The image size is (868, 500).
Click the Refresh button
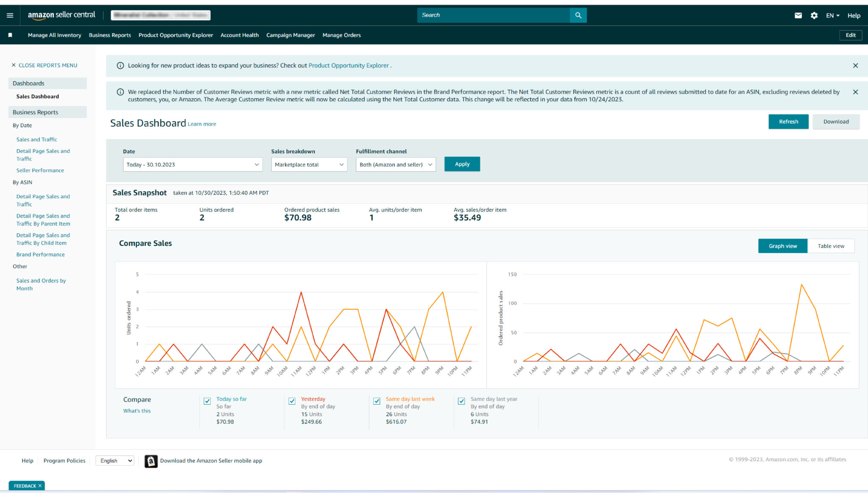tap(788, 122)
